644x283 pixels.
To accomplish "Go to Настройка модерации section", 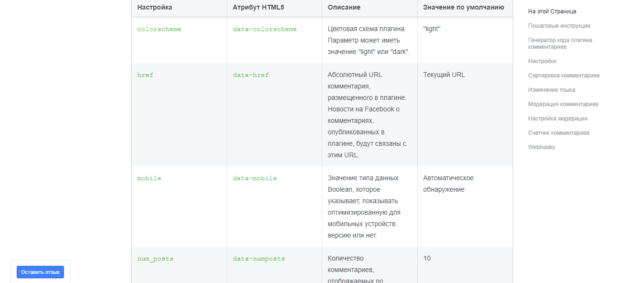I will (558, 119).
